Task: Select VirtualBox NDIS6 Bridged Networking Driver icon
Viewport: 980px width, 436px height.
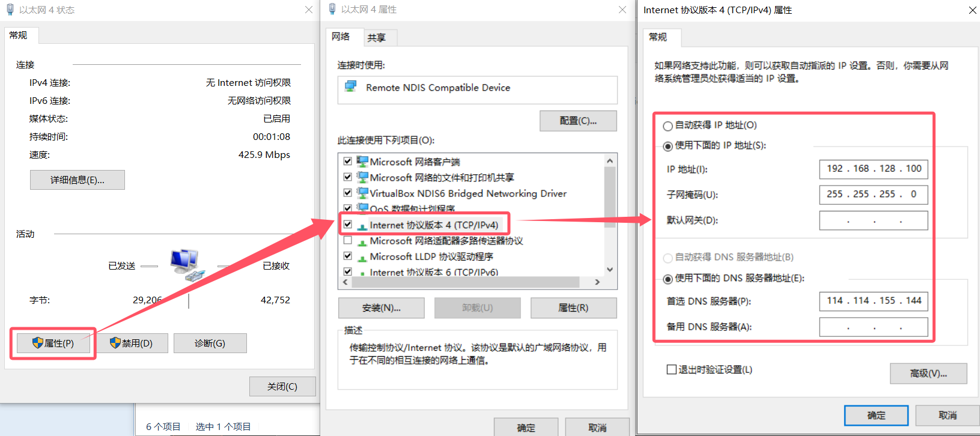Action: pyautogui.click(x=362, y=193)
